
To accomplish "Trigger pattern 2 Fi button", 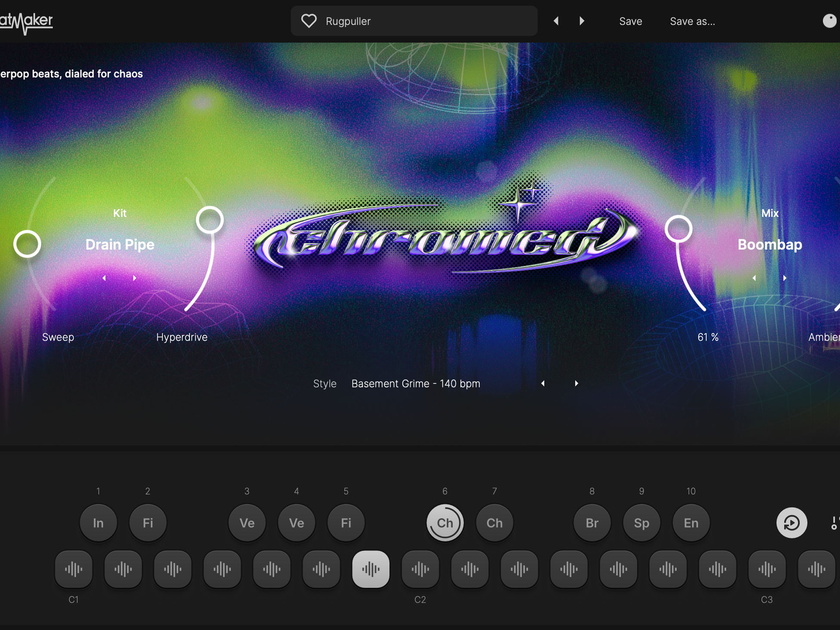I will pos(148,523).
